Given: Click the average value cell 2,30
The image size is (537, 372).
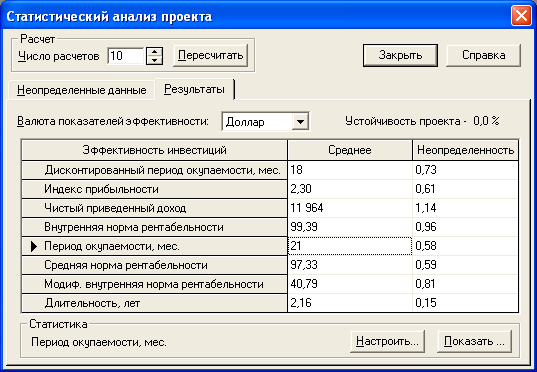Looking at the screenshot, I should tap(350, 189).
